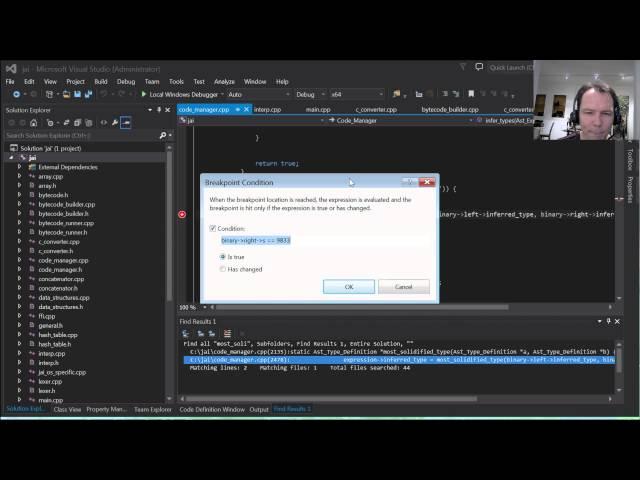Open Solution Explorer window options dropdown arrow
Screen dimensions: 640x480
tap(150, 110)
